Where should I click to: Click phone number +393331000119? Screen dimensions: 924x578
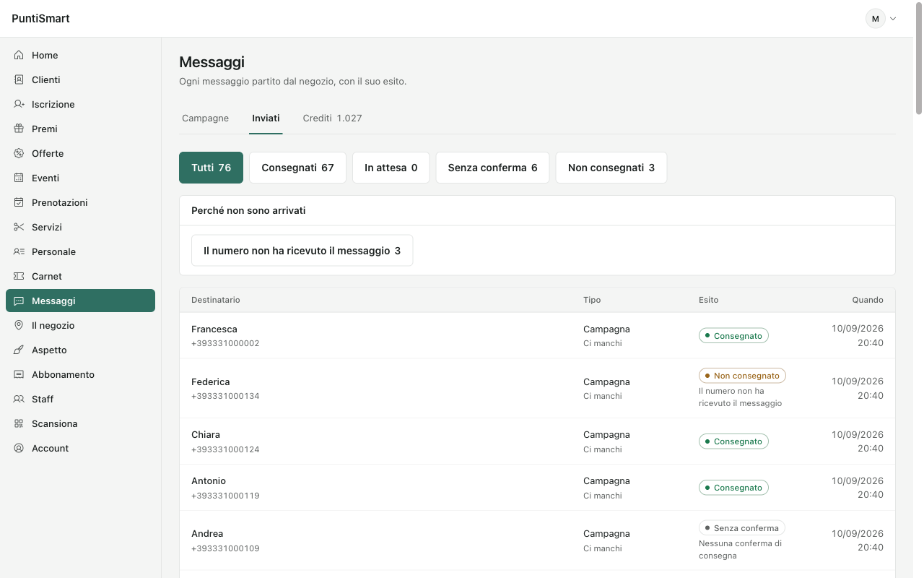coord(225,496)
